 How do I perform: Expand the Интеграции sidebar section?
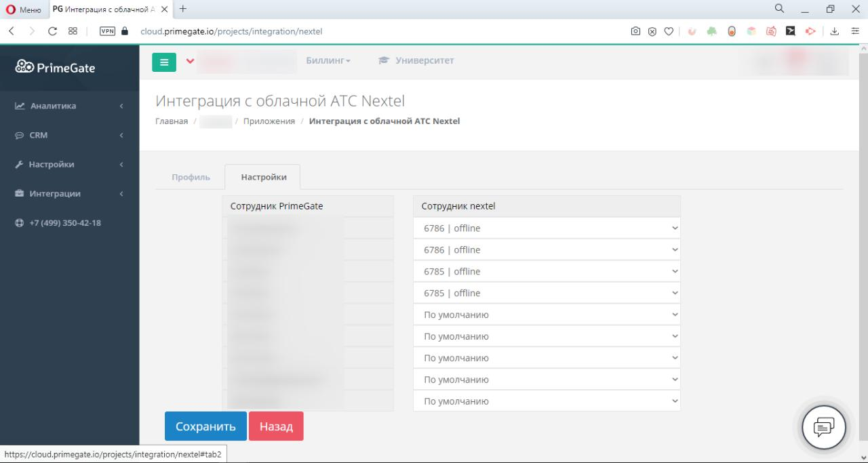pos(69,193)
